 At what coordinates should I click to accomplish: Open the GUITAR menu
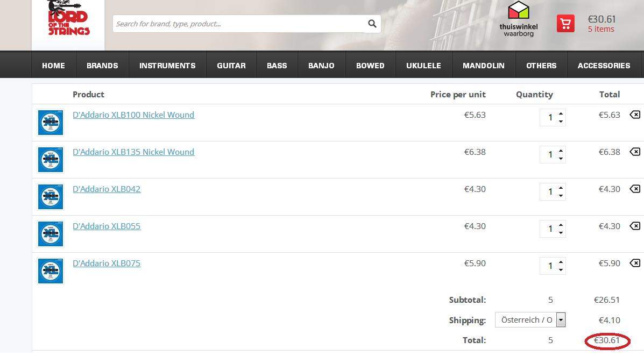coord(231,65)
